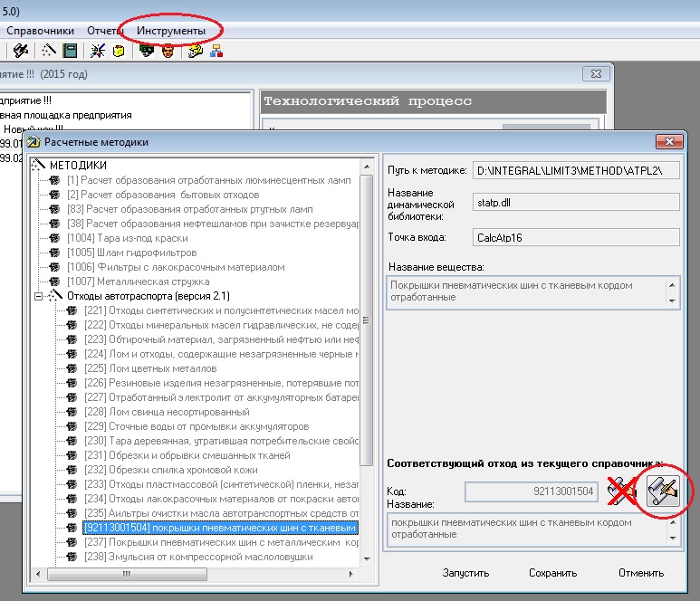Select method [1005] Шлам гидрофильтров
This screenshot has width=700, height=601.
tap(131, 253)
